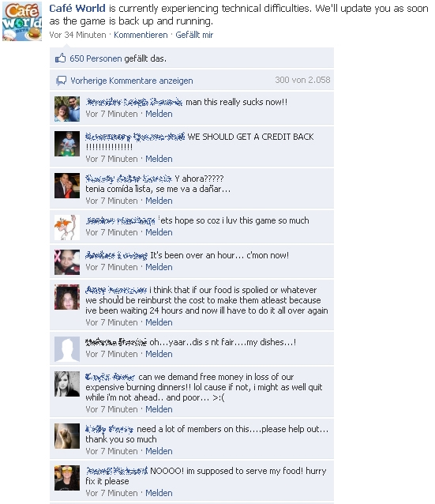Report the 'man this really sucks now' comment
The height and width of the screenshot is (504, 435).
pyautogui.click(x=159, y=114)
